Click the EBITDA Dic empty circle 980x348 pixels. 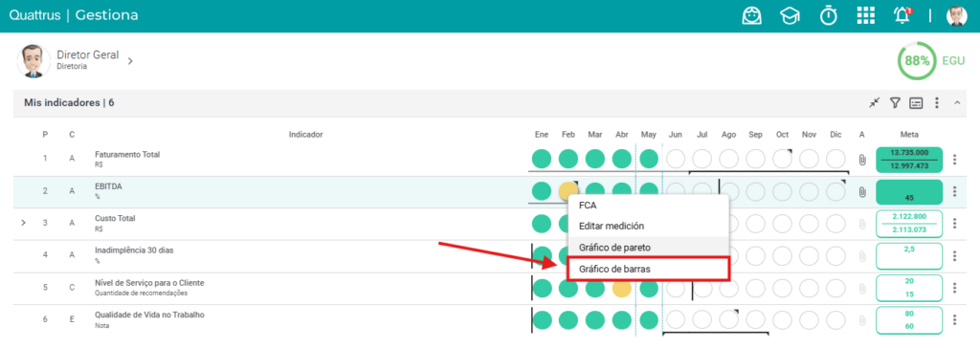pos(836,191)
